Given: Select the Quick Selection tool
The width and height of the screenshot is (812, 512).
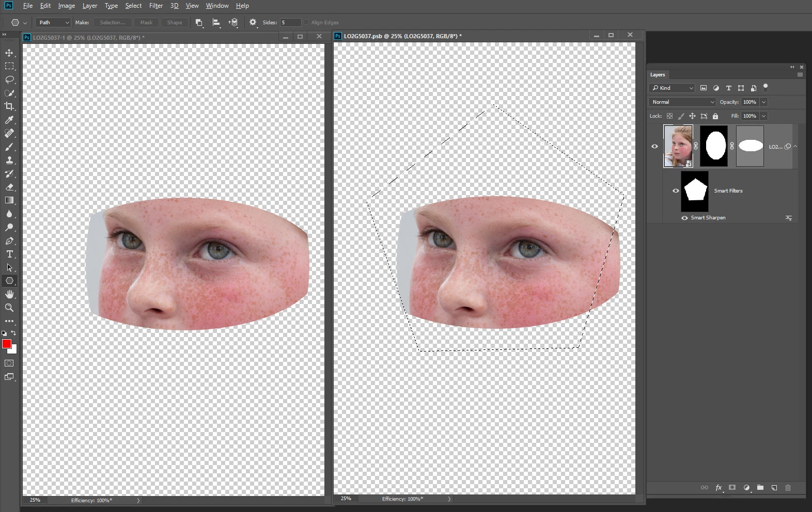Looking at the screenshot, I should pos(9,93).
